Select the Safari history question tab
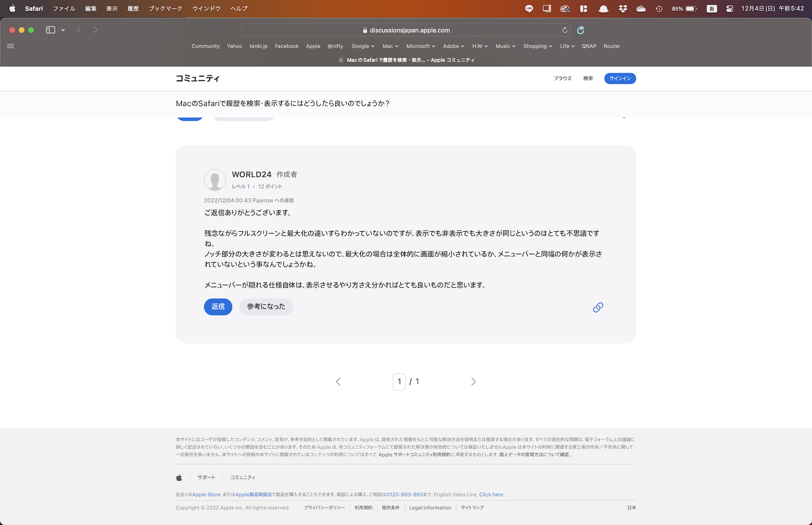 pos(406,60)
